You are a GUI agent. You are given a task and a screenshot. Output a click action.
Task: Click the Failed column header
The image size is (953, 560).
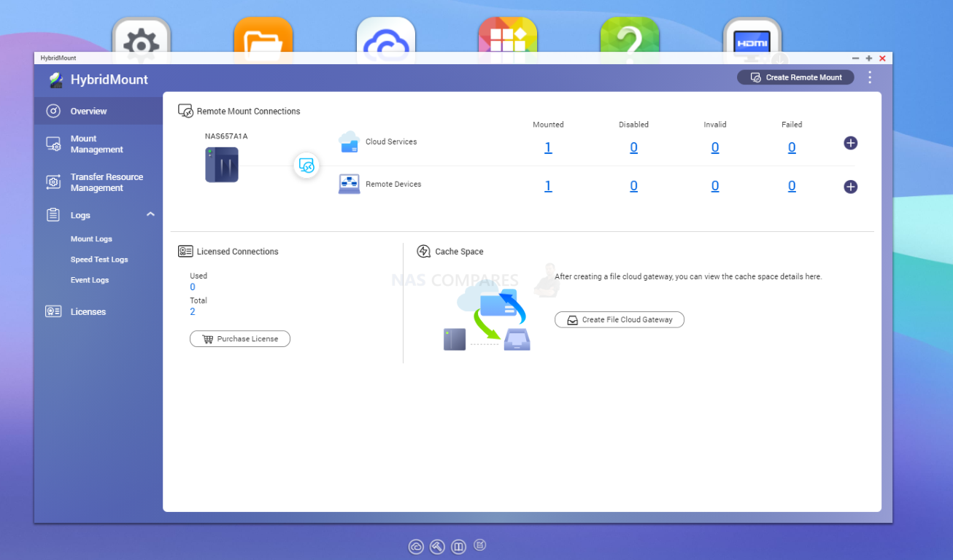pos(792,125)
